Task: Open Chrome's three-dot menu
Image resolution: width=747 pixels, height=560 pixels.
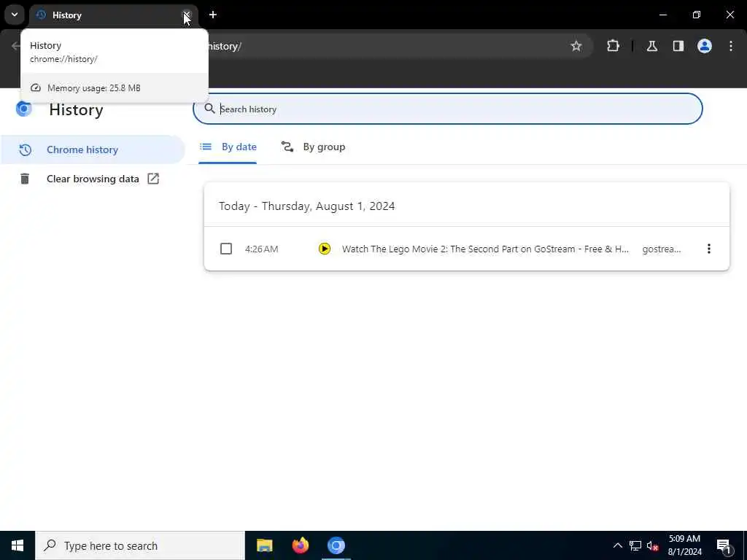Action: (x=730, y=46)
